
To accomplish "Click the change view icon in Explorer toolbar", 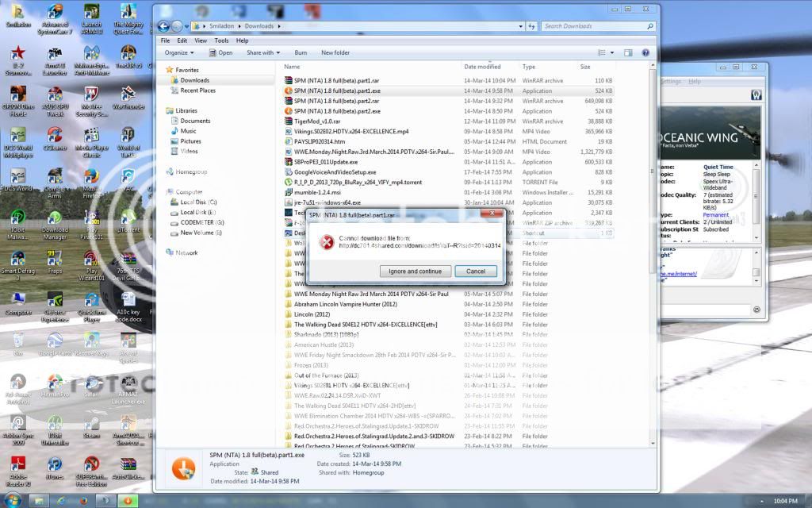I will tap(602, 53).
